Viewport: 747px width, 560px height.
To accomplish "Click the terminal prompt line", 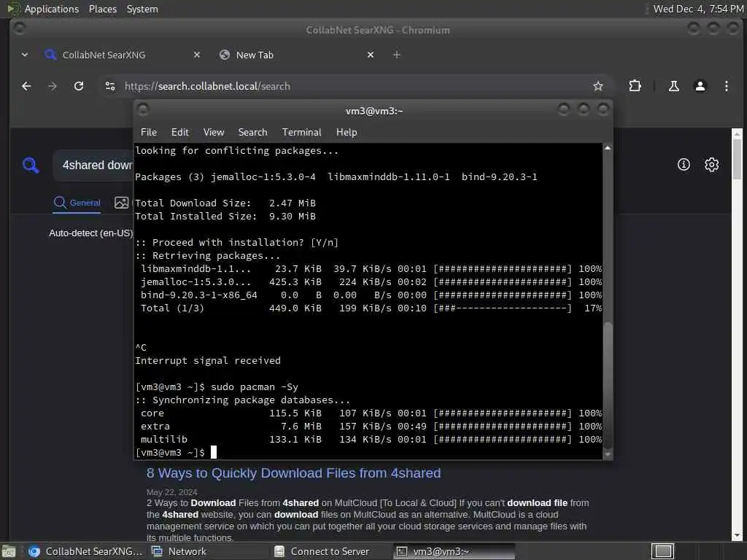I will coord(176,452).
